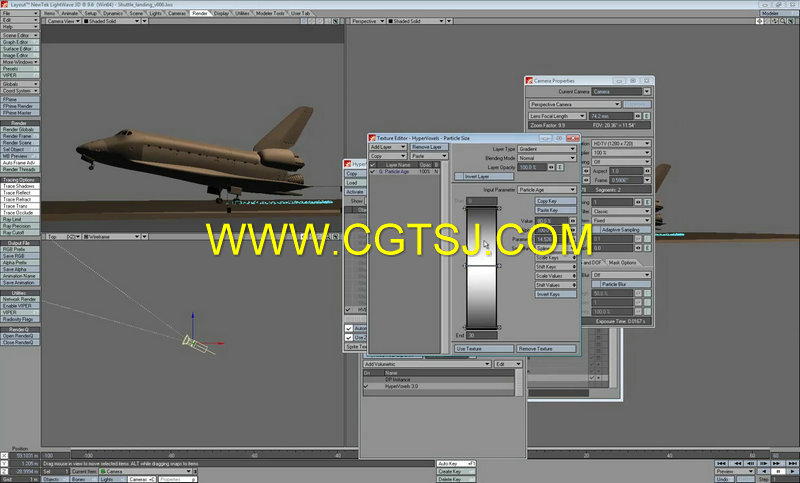Toggle the Trace Reflect option

20,193
